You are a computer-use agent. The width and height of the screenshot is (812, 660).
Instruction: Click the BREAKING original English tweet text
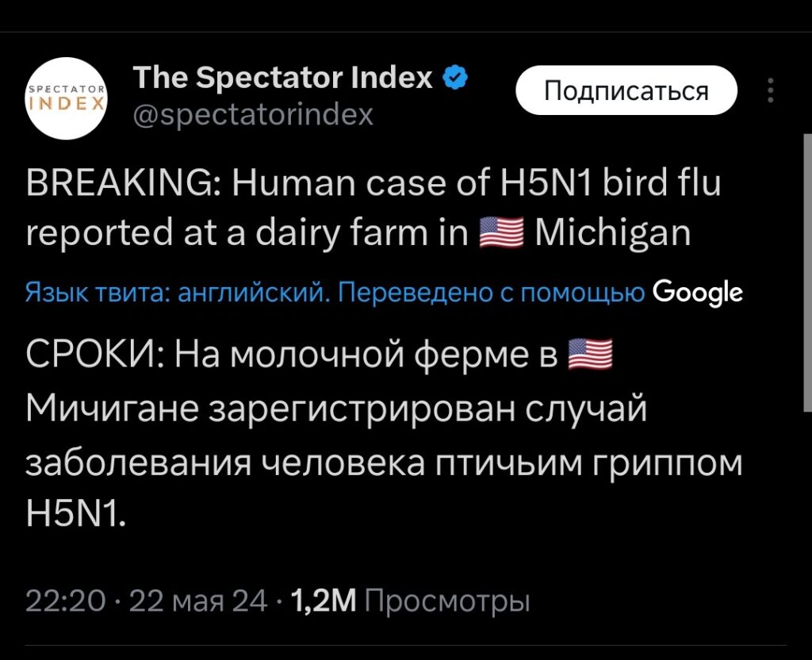pyautogui.click(x=373, y=208)
